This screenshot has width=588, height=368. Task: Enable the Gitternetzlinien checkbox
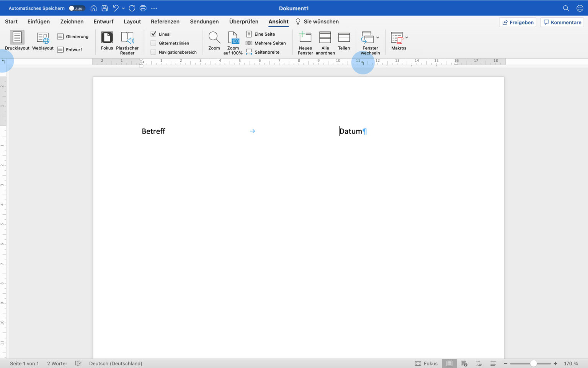click(154, 43)
